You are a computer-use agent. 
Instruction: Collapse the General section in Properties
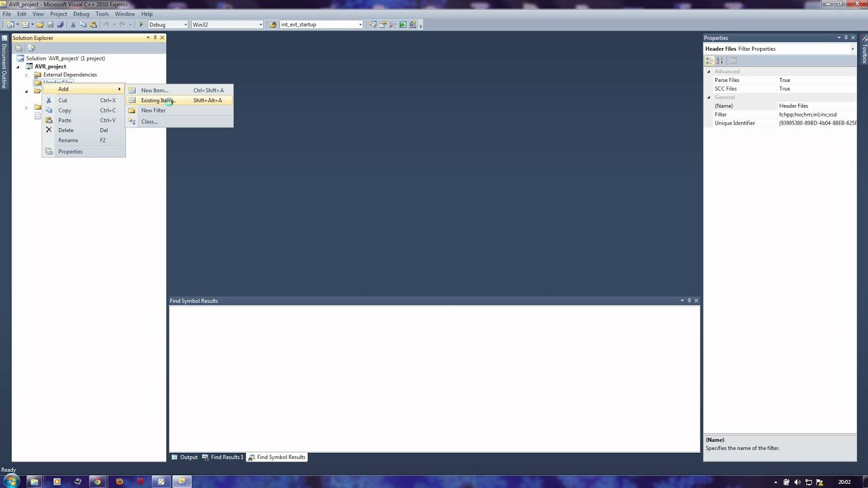pyautogui.click(x=709, y=97)
